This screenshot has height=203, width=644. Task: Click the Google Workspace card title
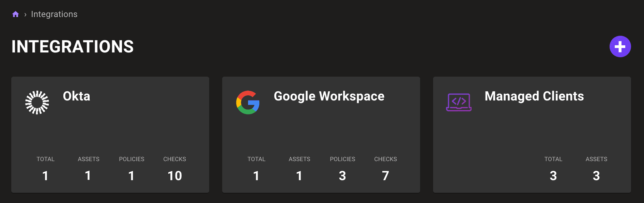[x=329, y=97]
